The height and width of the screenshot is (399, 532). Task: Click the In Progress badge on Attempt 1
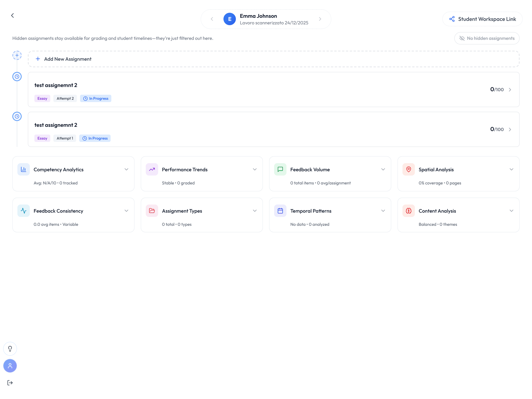pos(95,138)
